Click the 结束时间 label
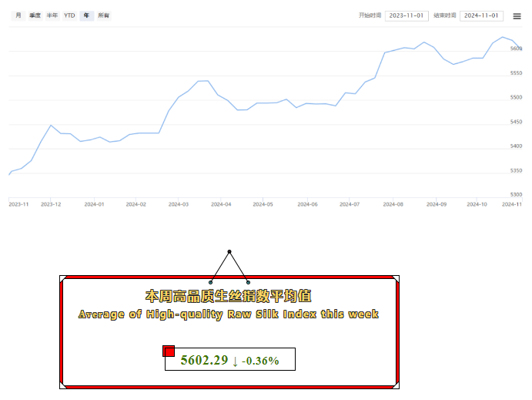 pyautogui.click(x=445, y=15)
